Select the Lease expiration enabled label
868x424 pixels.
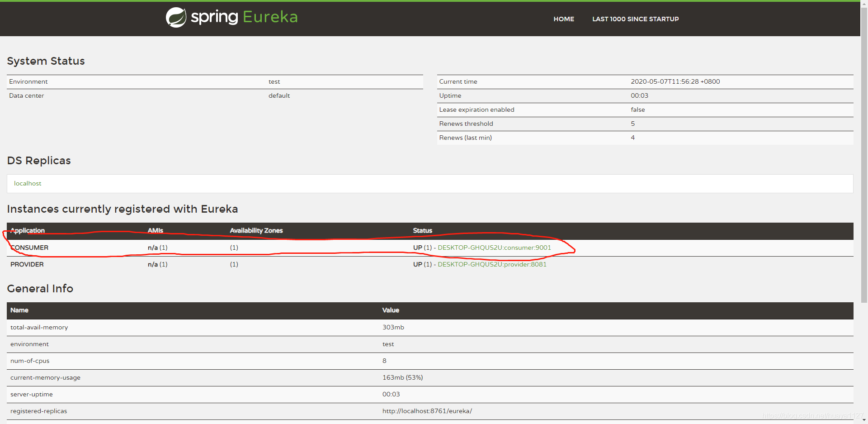coord(477,110)
